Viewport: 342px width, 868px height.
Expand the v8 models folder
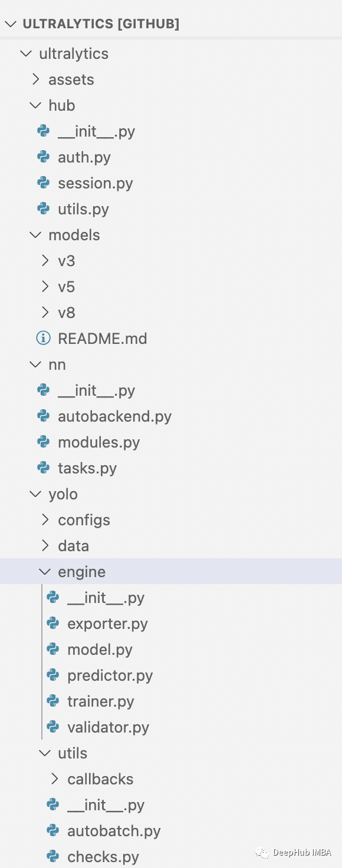(45, 312)
